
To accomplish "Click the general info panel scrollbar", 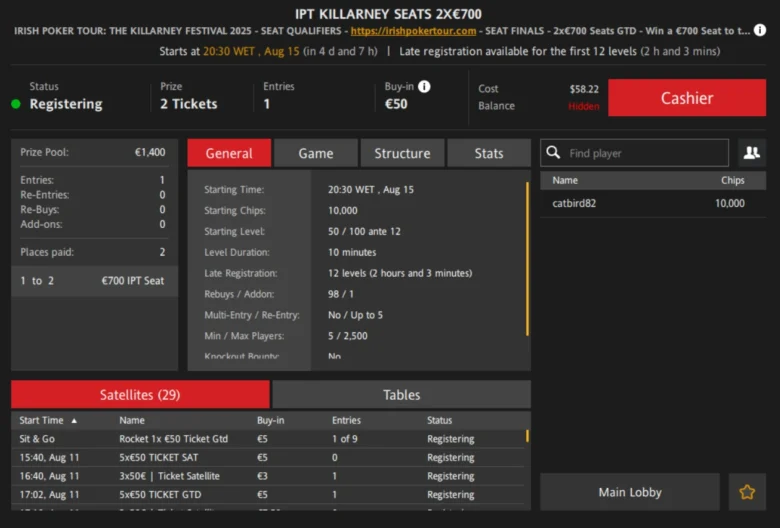I will click(527, 259).
